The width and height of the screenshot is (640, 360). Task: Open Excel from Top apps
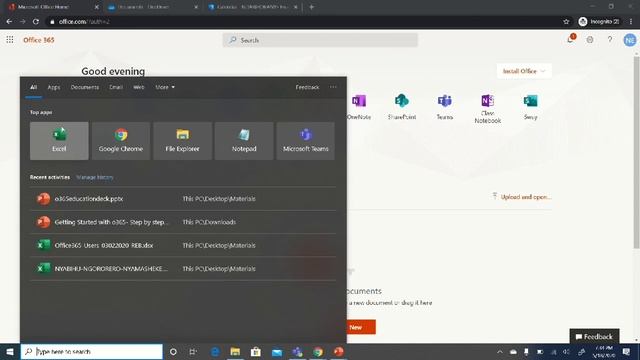(x=59, y=141)
